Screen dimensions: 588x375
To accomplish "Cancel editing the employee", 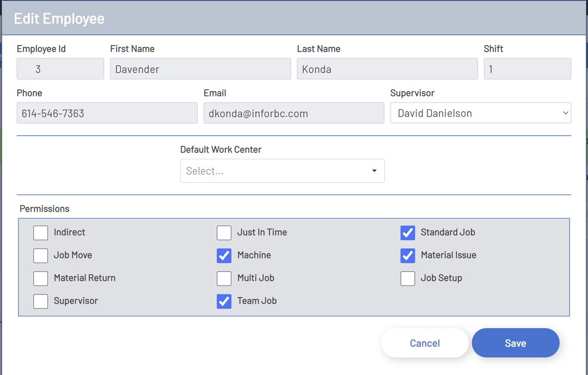I will pyautogui.click(x=425, y=343).
